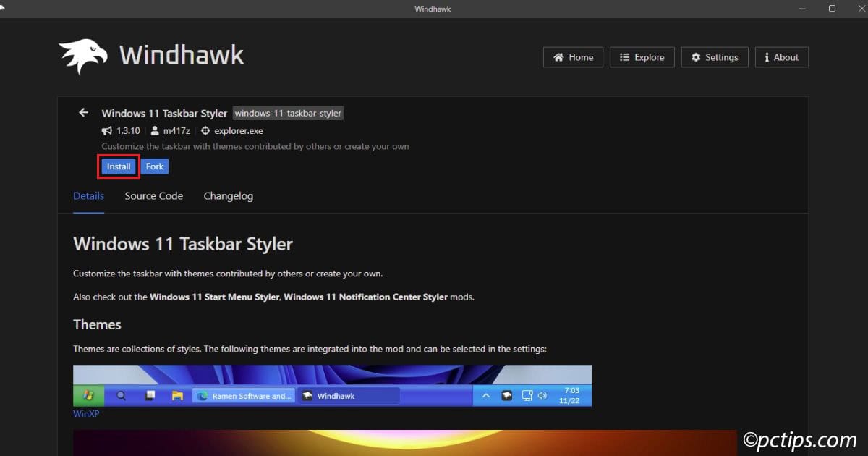Image resolution: width=868 pixels, height=456 pixels.
Task: Follow the Windows 11 Start Menu Styler link
Action: pyautogui.click(x=214, y=297)
